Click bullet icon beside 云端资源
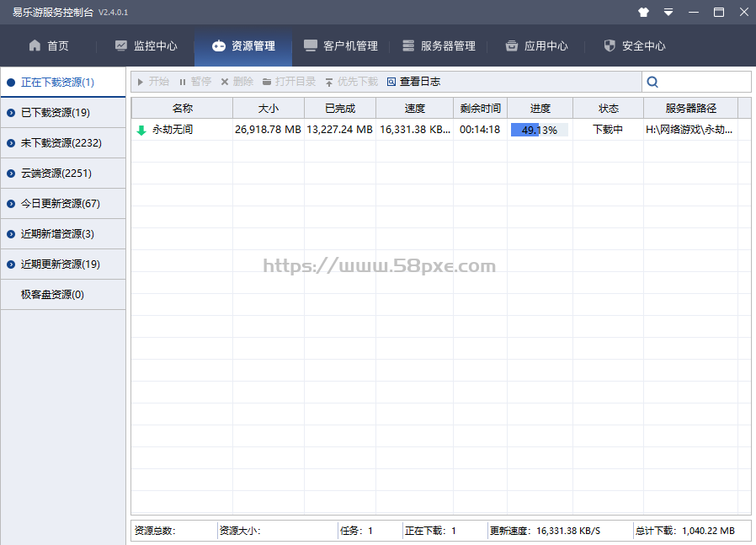Viewport: 756px width, 545px height. tap(11, 174)
